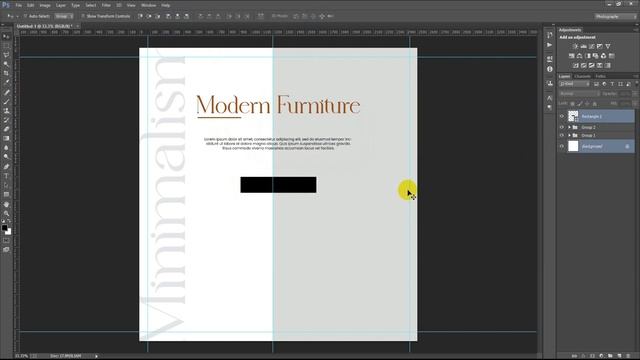Open the status bar info arrow
The height and width of the screenshot is (360, 640).
pyautogui.click(x=97, y=356)
